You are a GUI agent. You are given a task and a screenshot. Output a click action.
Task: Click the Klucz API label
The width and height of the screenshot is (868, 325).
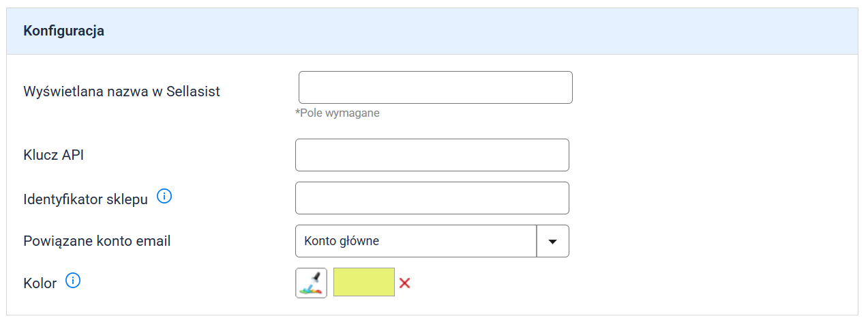coord(54,155)
